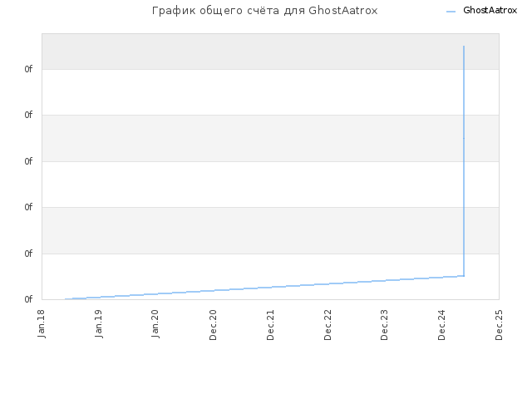Click the data line's starting point
The image size is (532, 399).
[65, 299]
